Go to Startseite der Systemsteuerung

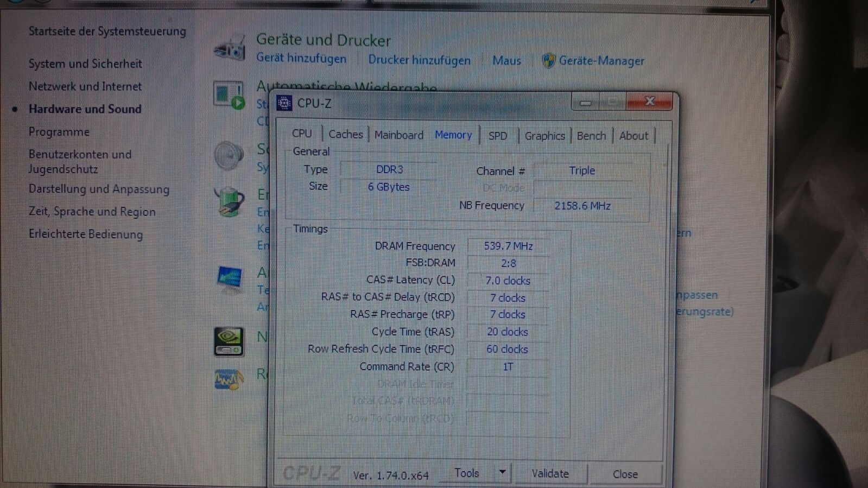pyautogui.click(x=107, y=31)
